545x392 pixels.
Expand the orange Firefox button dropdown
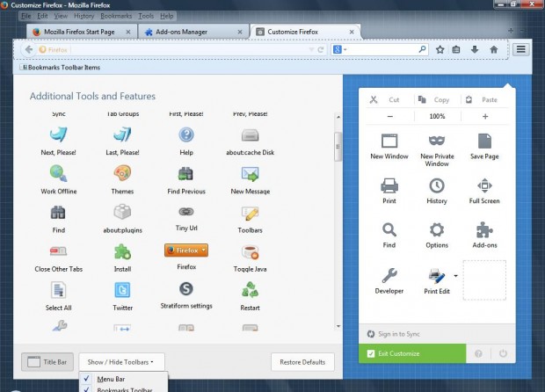(204, 250)
